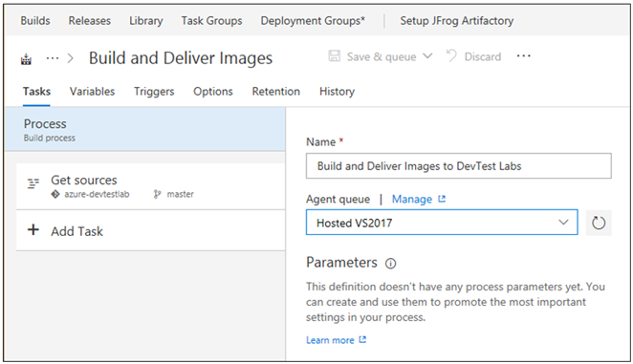Switch to the History tab
Image resolution: width=633 pixels, height=364 pixels.
click(x=337, y=91)
